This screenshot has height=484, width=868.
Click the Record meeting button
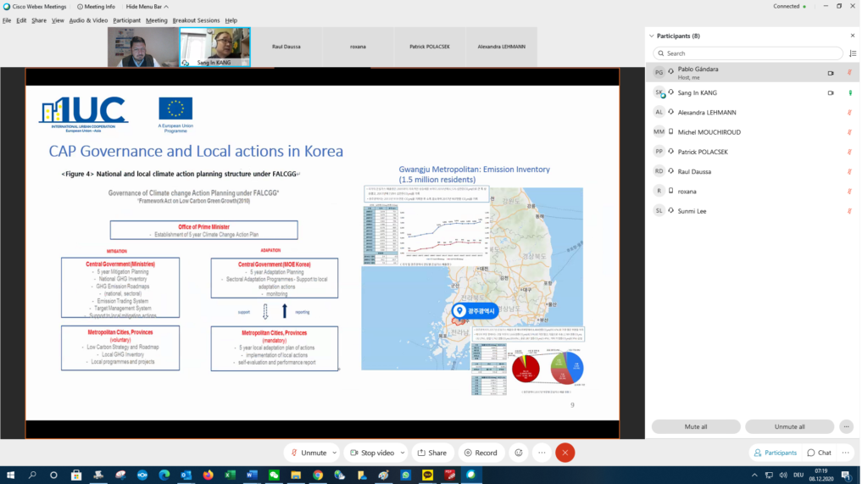click(x=481, y=453)
